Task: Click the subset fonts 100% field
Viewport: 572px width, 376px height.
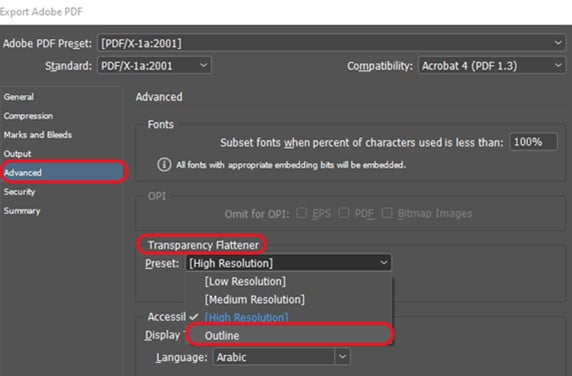Action: (533, 142)
